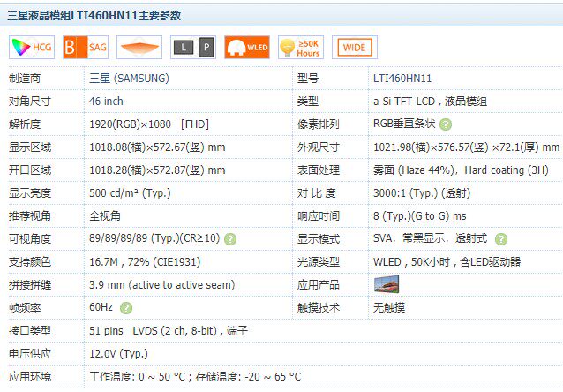Click the L P landscape portrait icon
Viewport: 563px width, 392px height.
(193, 47)
